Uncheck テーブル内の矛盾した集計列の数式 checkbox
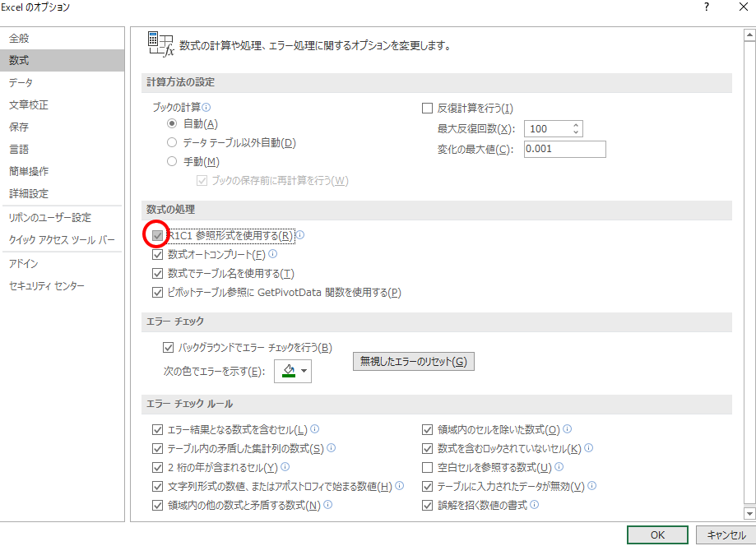 [157, 448]
